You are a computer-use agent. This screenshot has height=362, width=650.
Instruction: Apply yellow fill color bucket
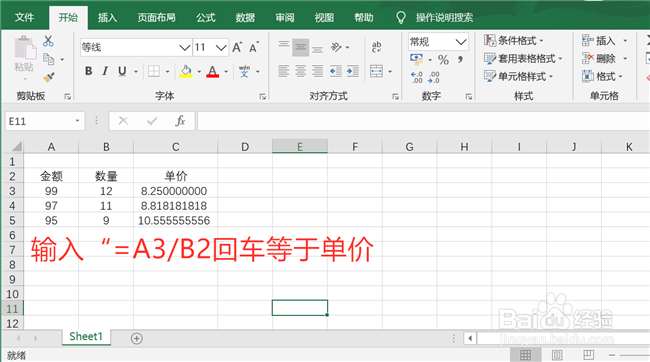tap(186, 71)
